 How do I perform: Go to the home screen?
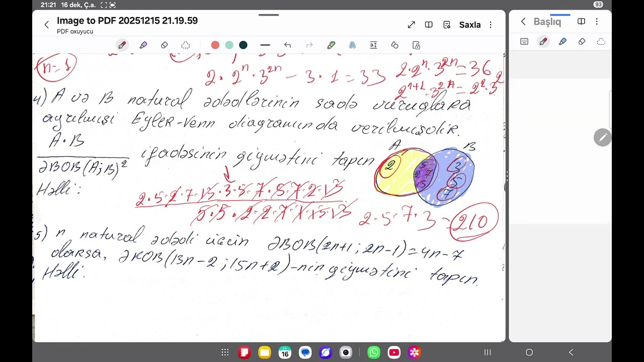[529, 352]
